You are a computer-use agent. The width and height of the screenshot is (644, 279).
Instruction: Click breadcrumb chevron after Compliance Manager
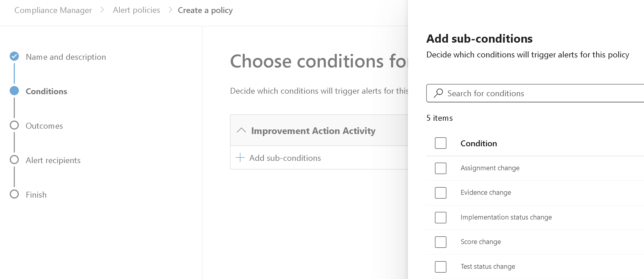[x=102, y=10]
